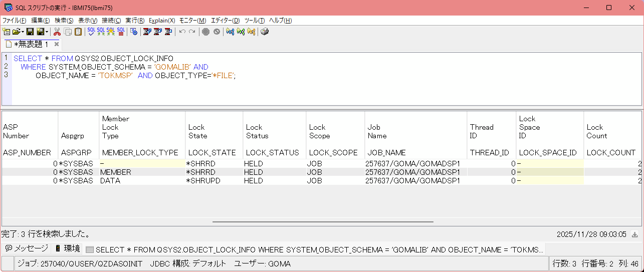The image size is (644, 272).
Task: Select the *SHRUPD lock state cell
Action: 214,180
